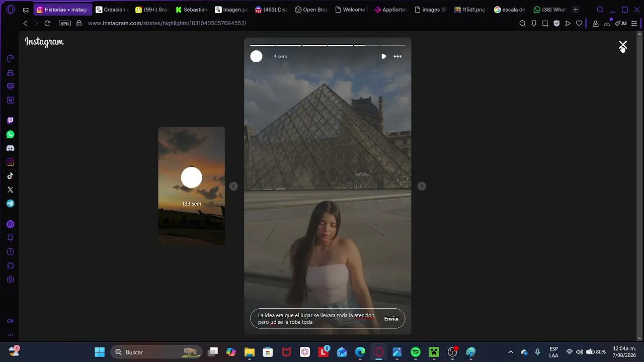
Task: Open sidebar Settings gear
Action: [x=10, y=280]
